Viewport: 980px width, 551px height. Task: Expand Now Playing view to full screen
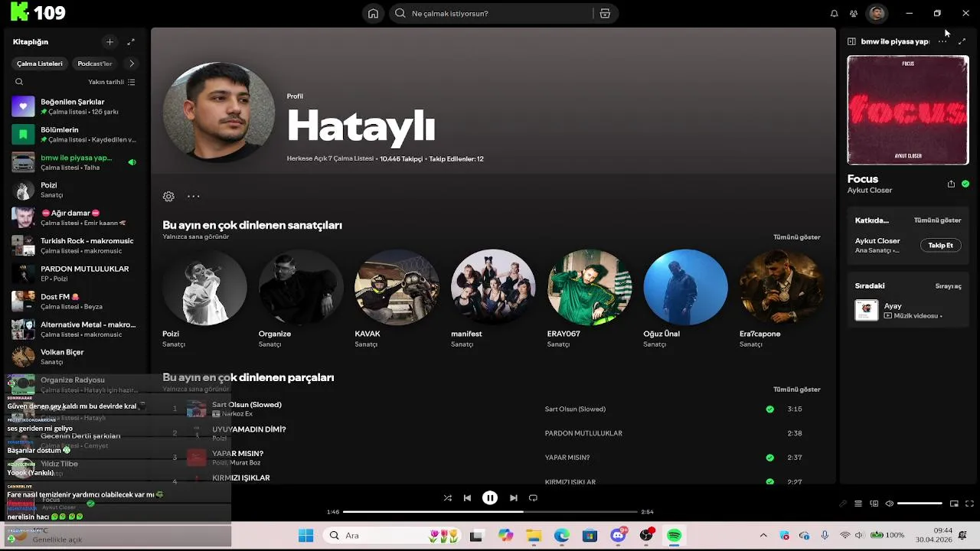coord(962,41)
